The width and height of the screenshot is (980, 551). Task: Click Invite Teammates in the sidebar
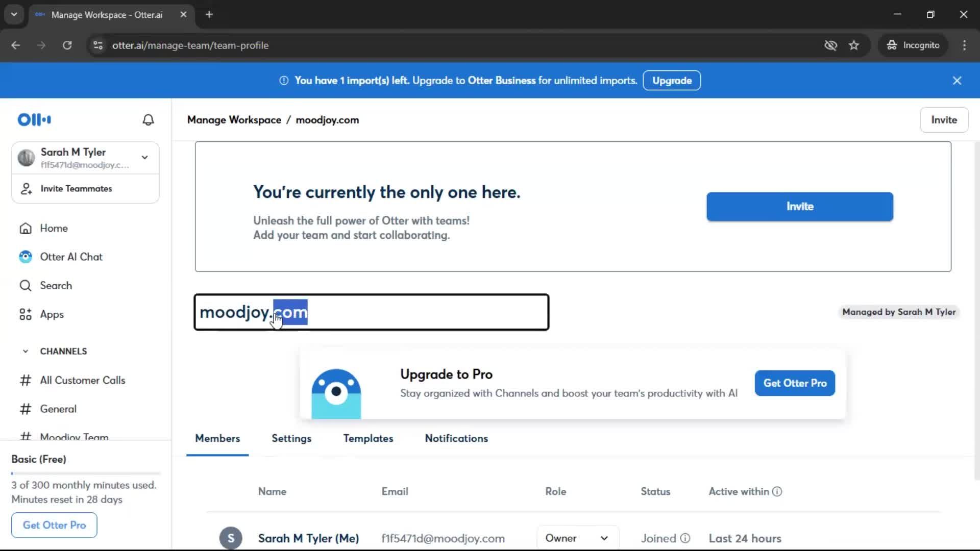tap(86, 189)
